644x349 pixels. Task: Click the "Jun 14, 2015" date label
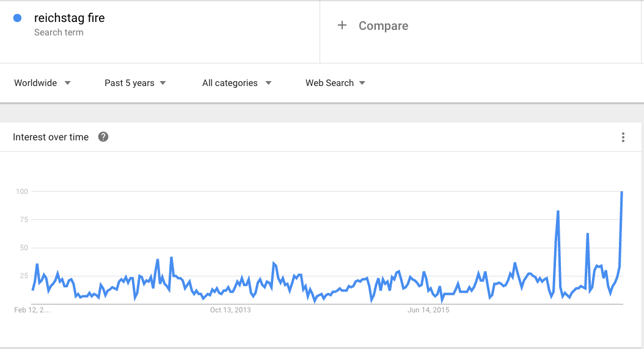(428, 310)
